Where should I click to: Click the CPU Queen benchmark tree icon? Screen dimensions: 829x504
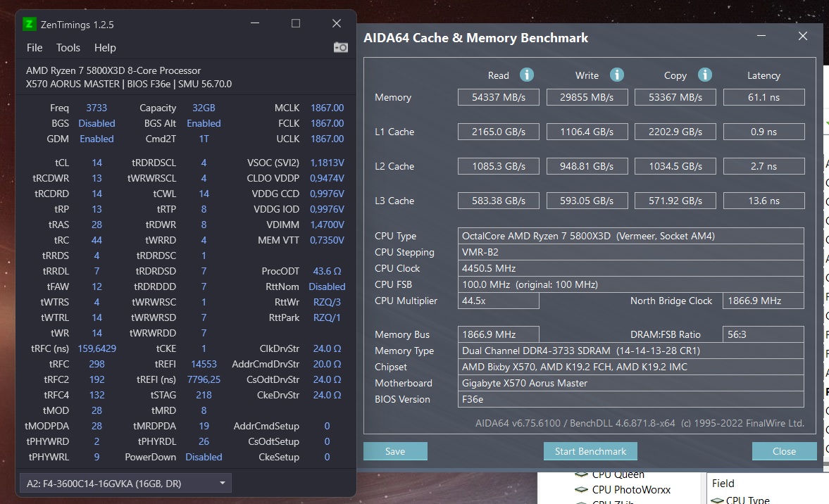click(x=581, y=475)
